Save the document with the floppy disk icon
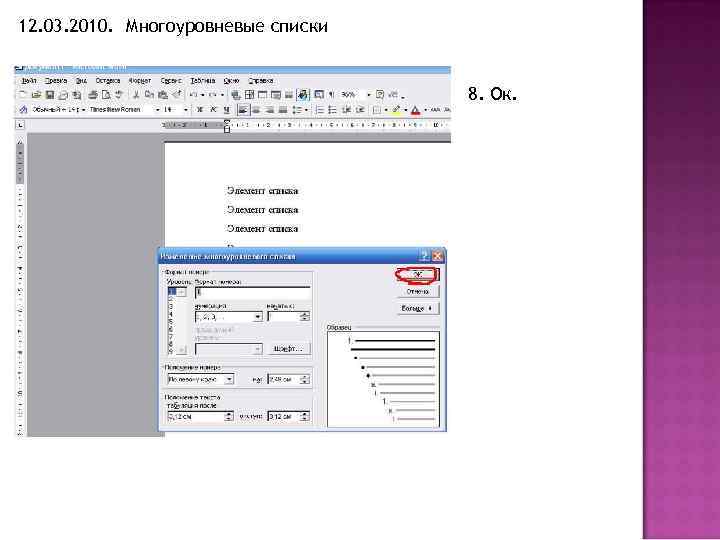 click(x=50, y=95)
